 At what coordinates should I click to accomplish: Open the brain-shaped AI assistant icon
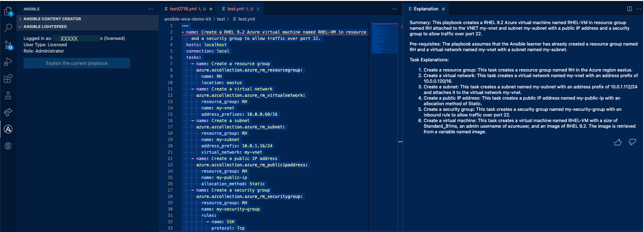click(x=8, y=146)
